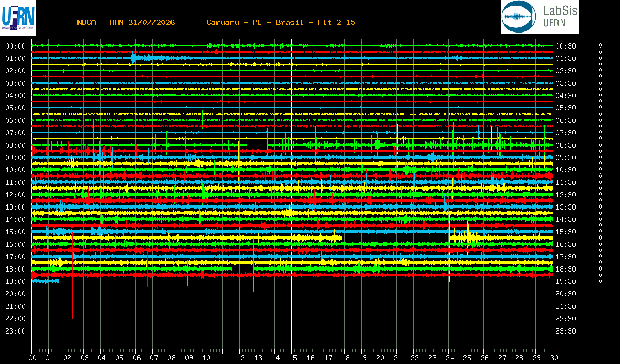
Task: Click the 16:30 half-hour label
Action: 566,244
